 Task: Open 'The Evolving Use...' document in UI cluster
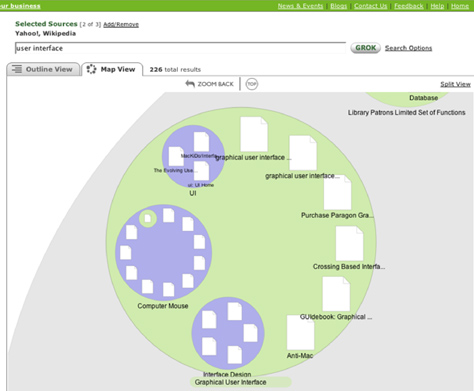pyautogui.click(x=176, y=156)
